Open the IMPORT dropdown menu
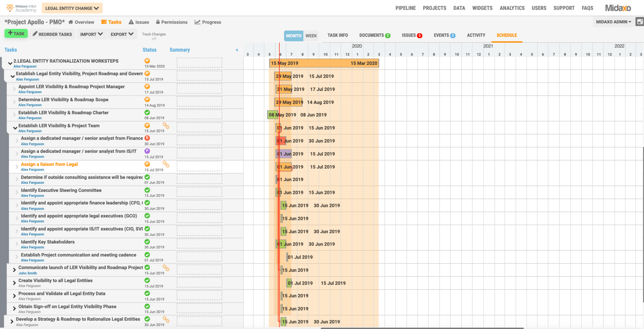The height and width of the screenshot is (329, 644). (91, 34)
